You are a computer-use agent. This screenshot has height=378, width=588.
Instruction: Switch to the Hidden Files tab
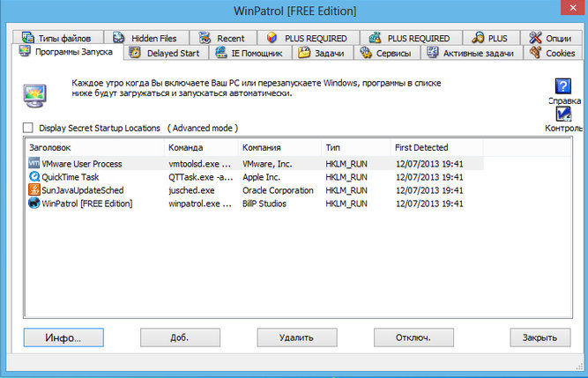point(146,38)
